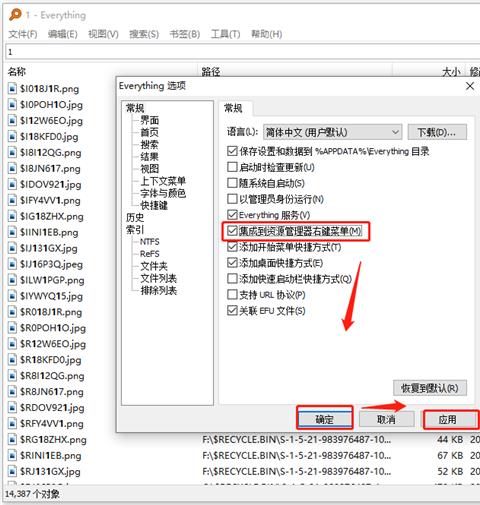Click the file icon of $IJ131GX.jpg

12,248
